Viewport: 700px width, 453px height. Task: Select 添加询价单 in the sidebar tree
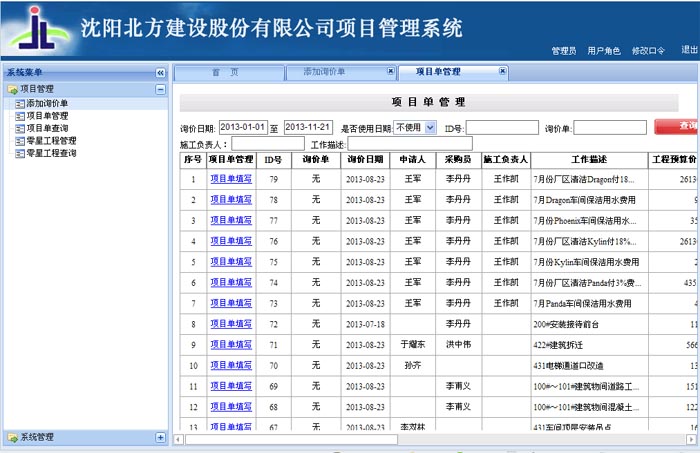click(47, 103)
